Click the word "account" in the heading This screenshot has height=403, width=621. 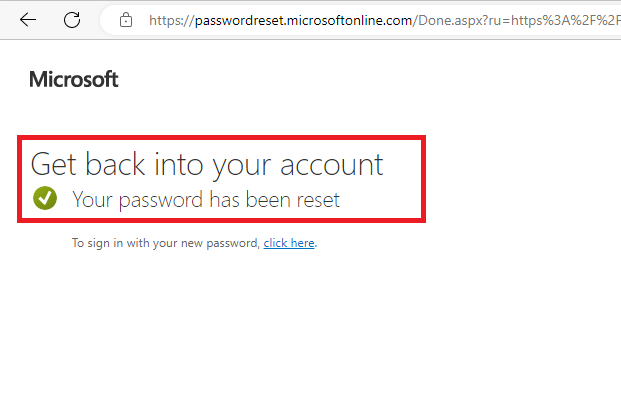point(335,164)
